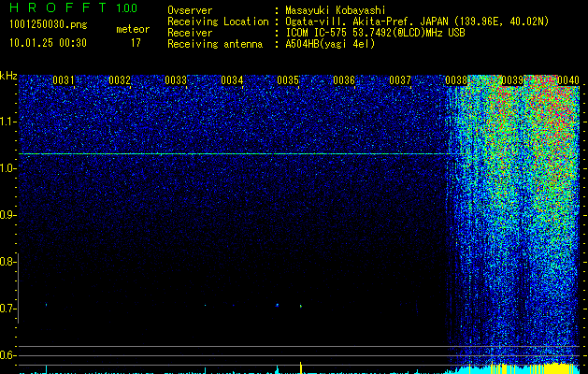Image resolution: width=588 pixels, height=374 pixels.
Task: Click the Receiver label
Action: point(190,33)
